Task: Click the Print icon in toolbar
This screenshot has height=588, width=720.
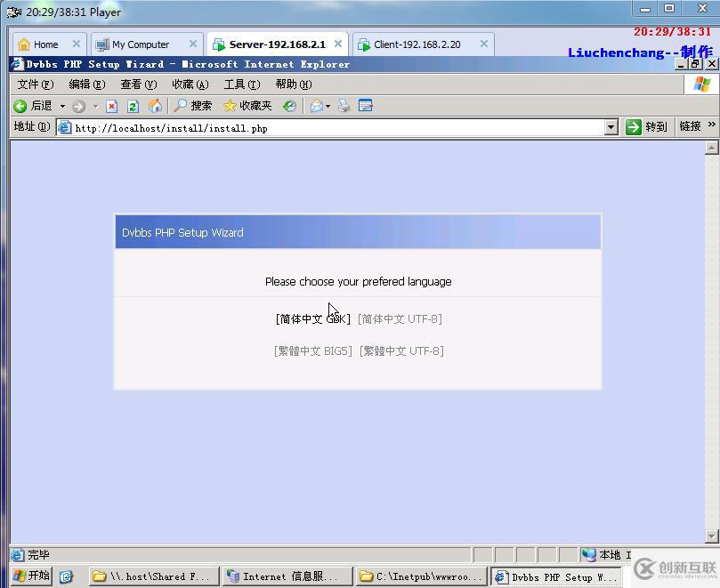Action: (344, 106)
